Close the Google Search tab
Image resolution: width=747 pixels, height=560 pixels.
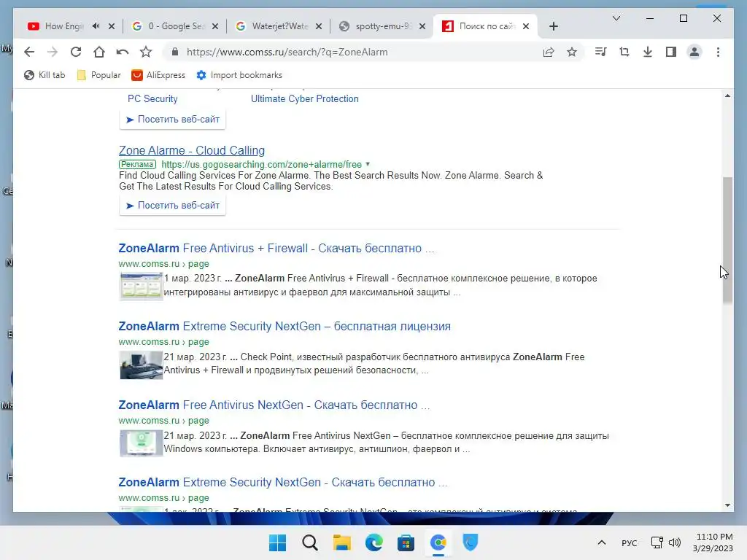(x=215, y=26)
